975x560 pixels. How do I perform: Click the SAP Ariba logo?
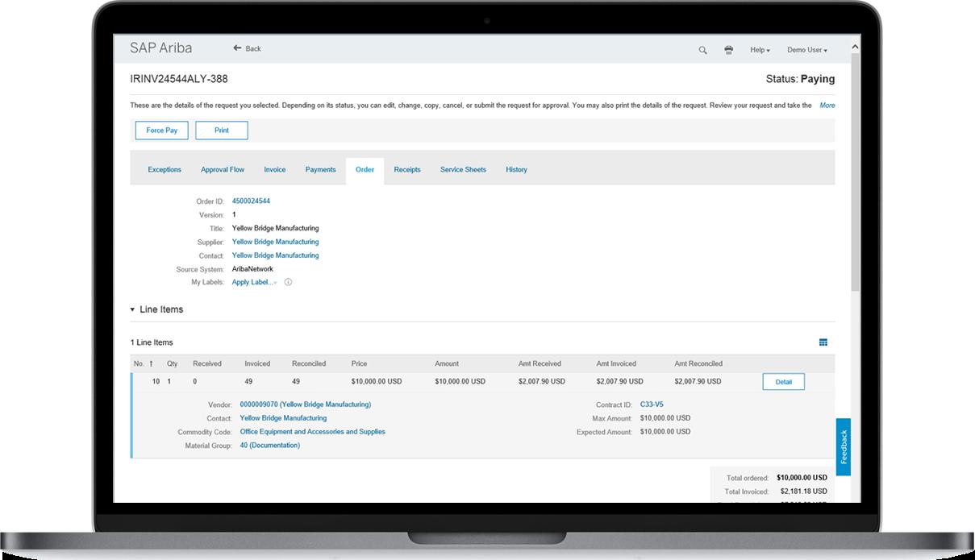(161, 48)
